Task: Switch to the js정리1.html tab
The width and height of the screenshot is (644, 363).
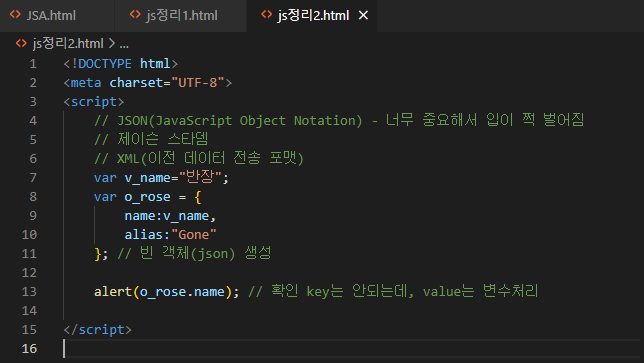Action: tap(181, 16)
